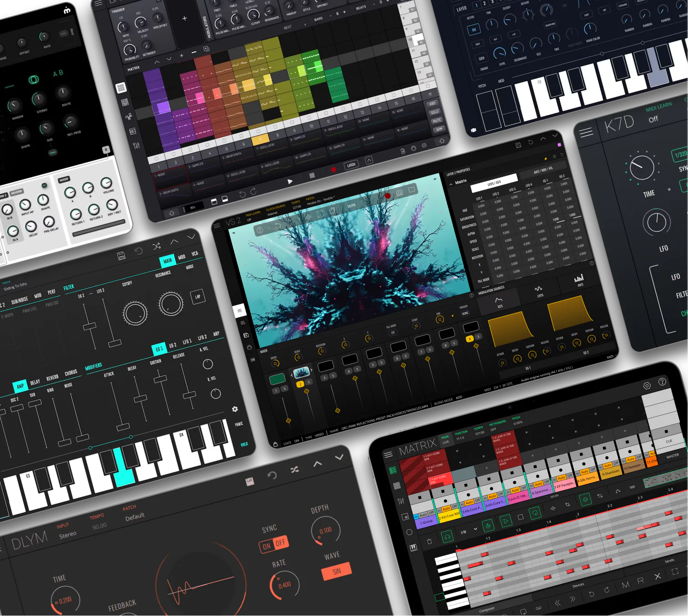Open the 1/16 grid size dropdown in MATRIX

click(x=469, y=531)
